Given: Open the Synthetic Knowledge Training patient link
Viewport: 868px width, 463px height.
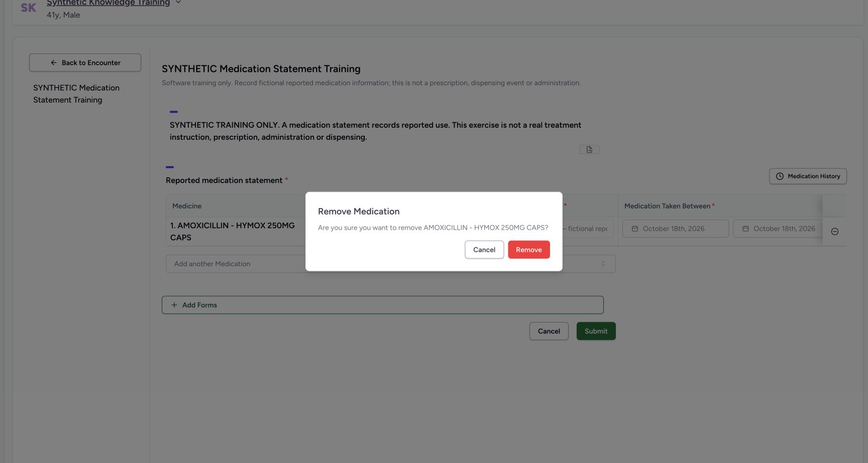Looking at the screenshot, I should click(108, 3).
